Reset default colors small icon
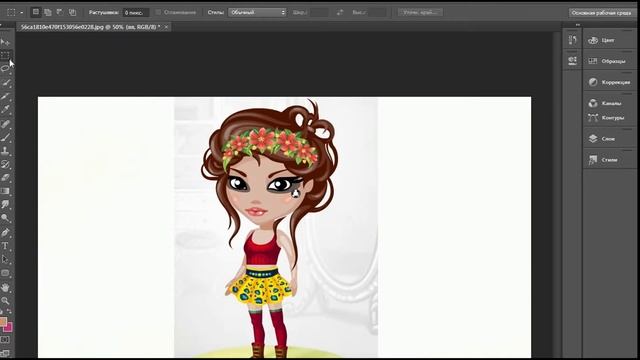640x360 pixels. pos(2,312)
